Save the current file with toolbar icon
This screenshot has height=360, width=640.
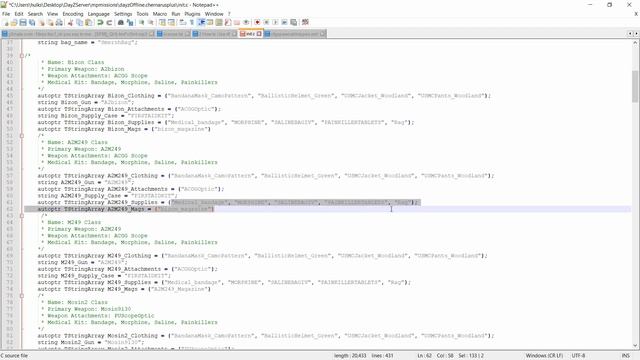tap(23, 22)
